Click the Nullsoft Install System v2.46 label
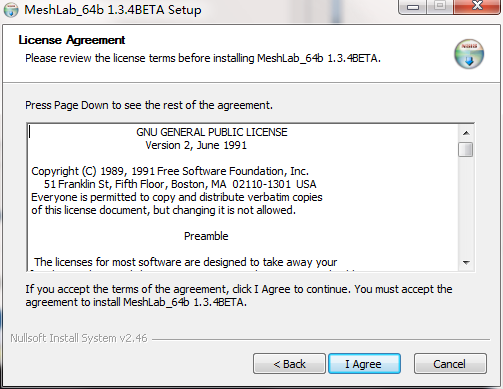Image resolution: width=503 pixels, height=389 pixels. tap(79, 338)
